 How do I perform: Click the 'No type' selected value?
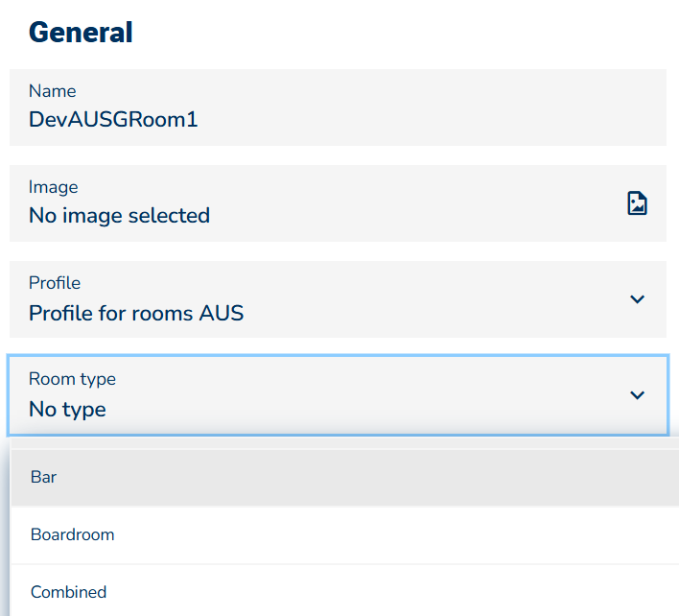pos(67,410)
